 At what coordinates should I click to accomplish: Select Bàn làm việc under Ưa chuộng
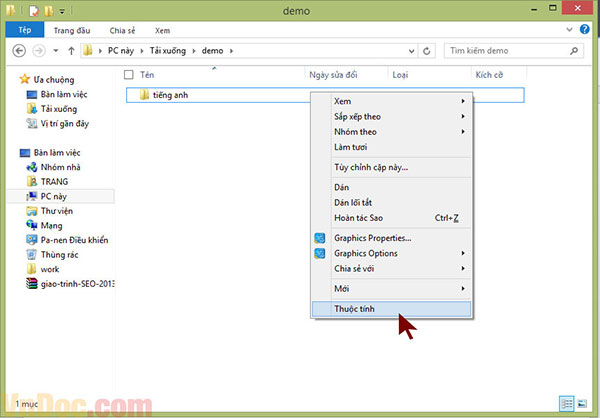click(64, 94)
